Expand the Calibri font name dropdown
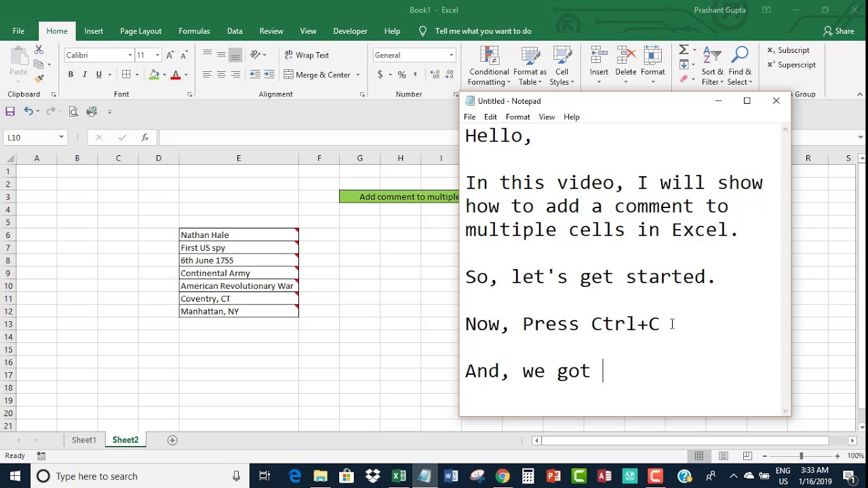 (130, 55)
